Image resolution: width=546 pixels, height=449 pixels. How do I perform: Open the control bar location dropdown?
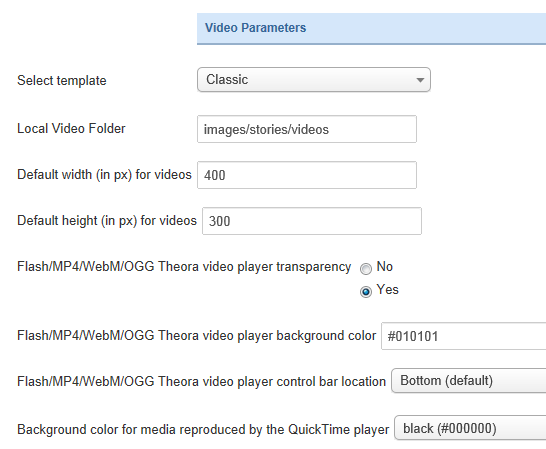(x=469, y=381)
